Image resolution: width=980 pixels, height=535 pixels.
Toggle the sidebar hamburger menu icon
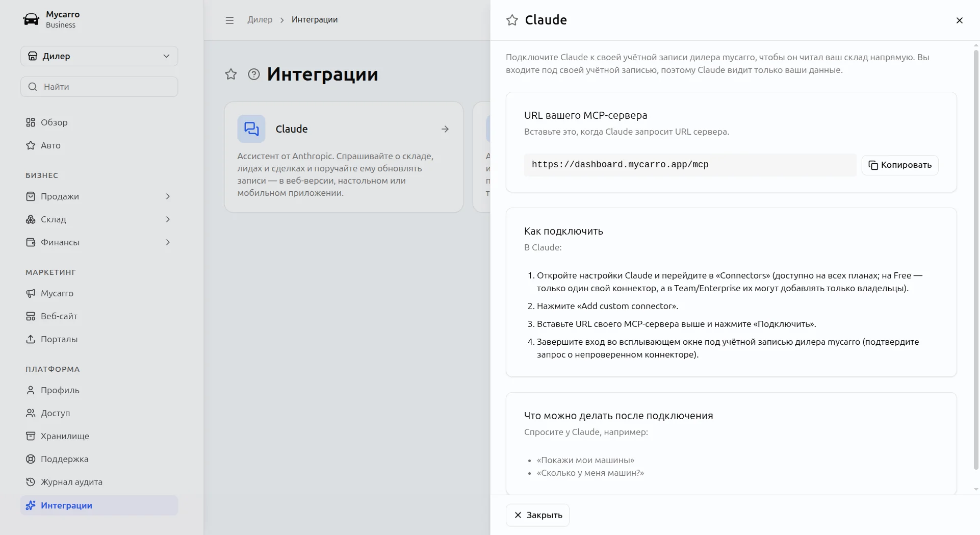[x=229, y=20]
